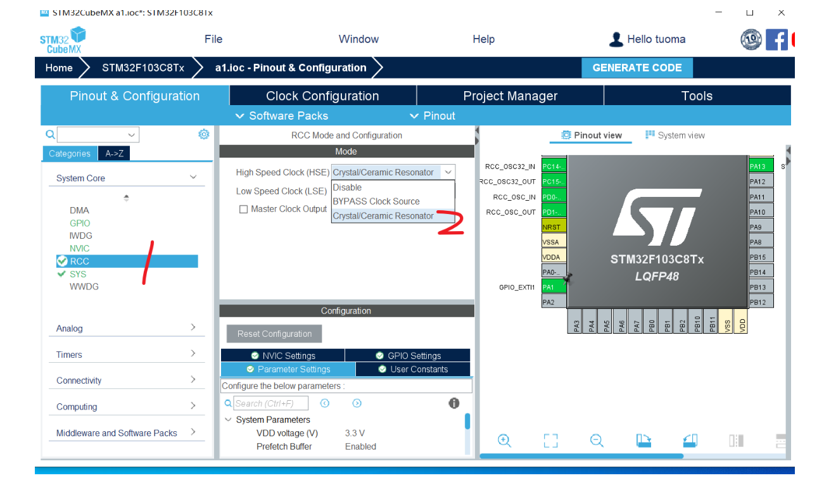
Task: Select DMA in System Core list
Action: pyautogui.click(x=79, y=210)
